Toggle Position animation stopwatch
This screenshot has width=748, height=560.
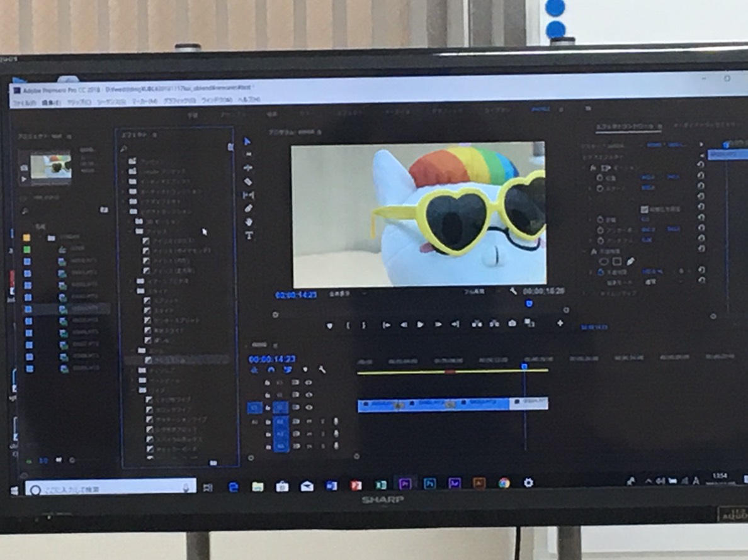599,177
